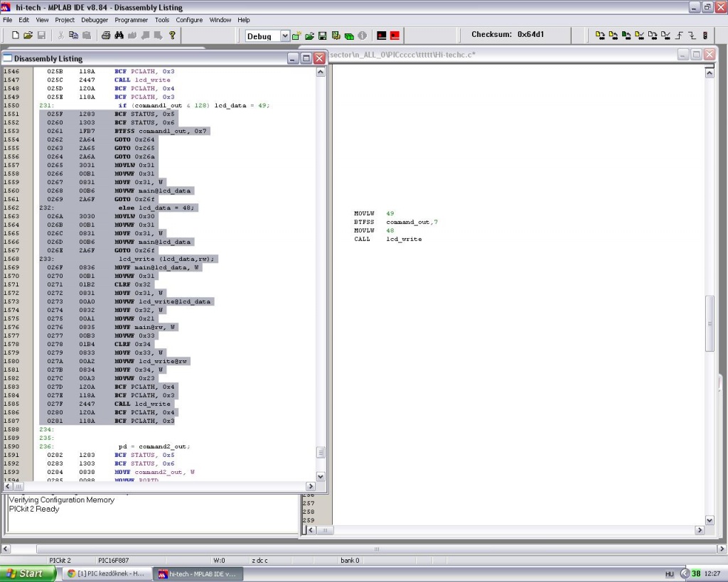Open the Edit menu
The image size is (728, 582).
tap(23, 20)
